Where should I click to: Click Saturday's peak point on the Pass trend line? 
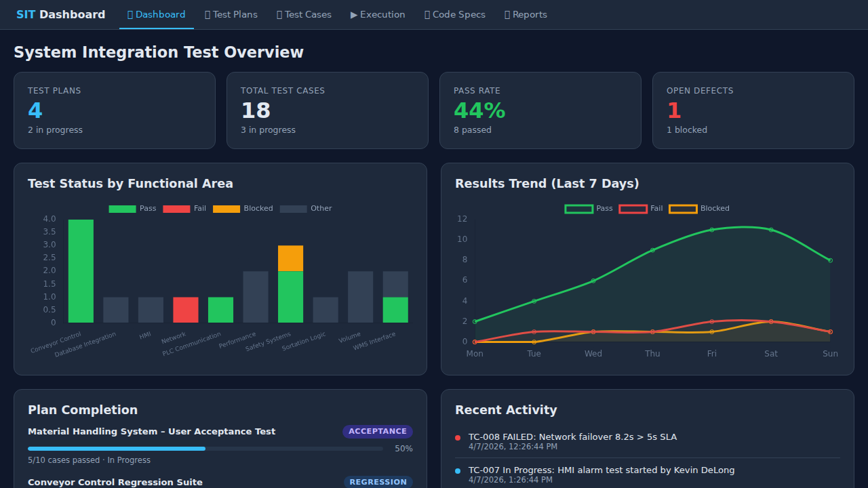(771, 230)
